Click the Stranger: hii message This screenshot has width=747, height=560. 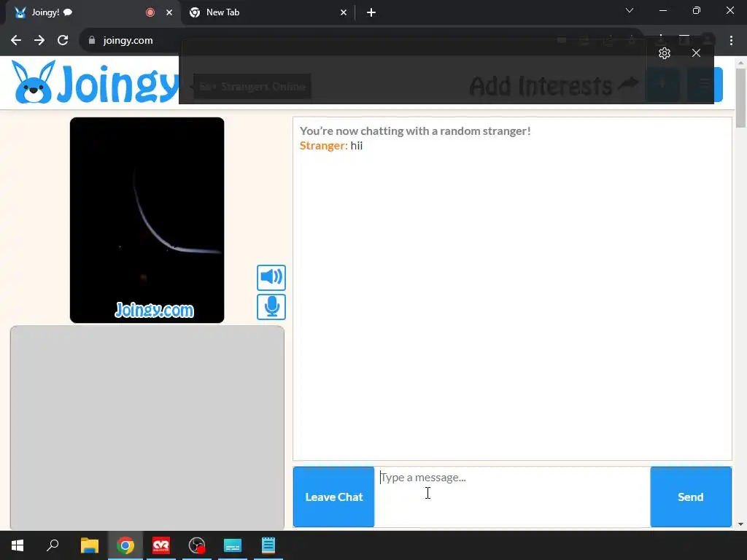[x=331, y=146]
